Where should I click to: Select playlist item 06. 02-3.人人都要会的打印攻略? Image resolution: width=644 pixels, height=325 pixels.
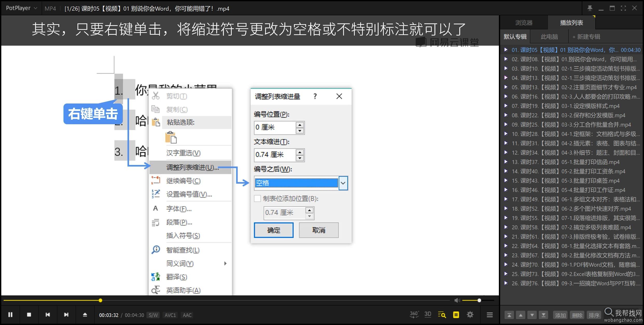[x=572, y=96]
